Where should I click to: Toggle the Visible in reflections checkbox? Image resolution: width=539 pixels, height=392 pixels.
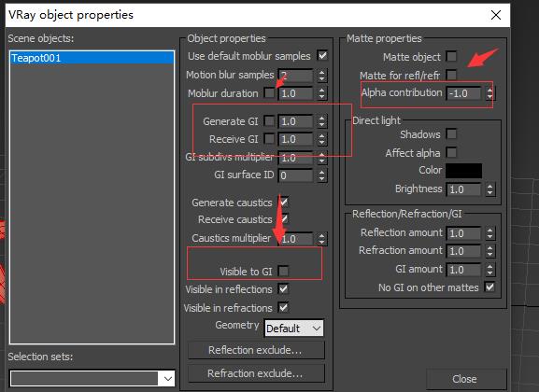(x=284, y=289)
